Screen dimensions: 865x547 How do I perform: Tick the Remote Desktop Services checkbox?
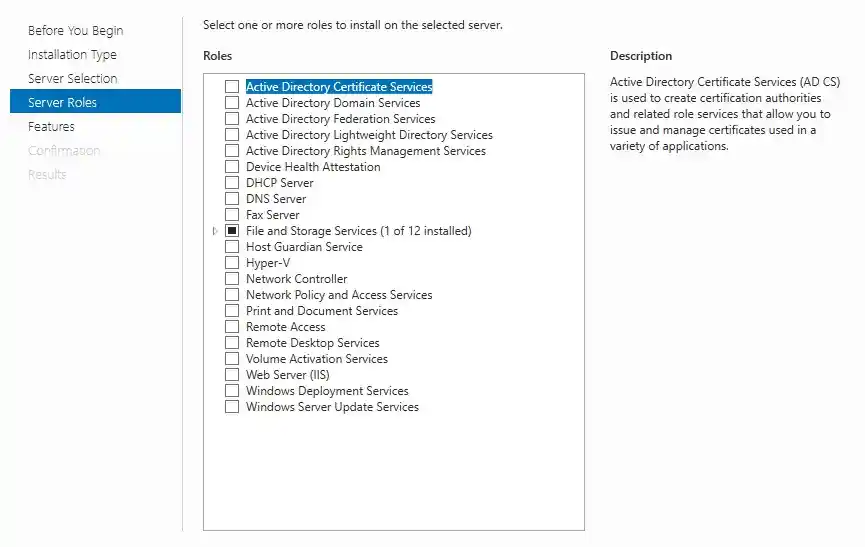coord(232,343)
